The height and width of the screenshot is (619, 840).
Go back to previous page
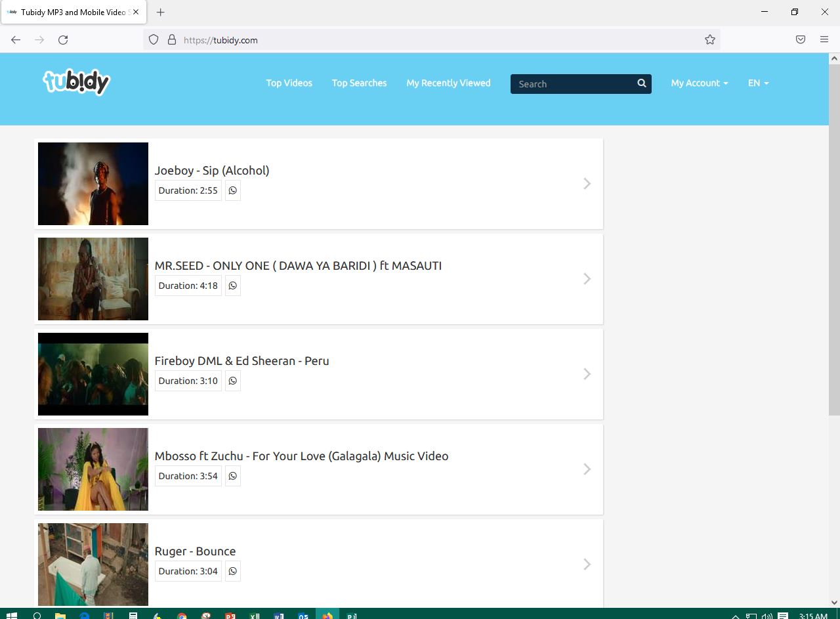point(16,40)
